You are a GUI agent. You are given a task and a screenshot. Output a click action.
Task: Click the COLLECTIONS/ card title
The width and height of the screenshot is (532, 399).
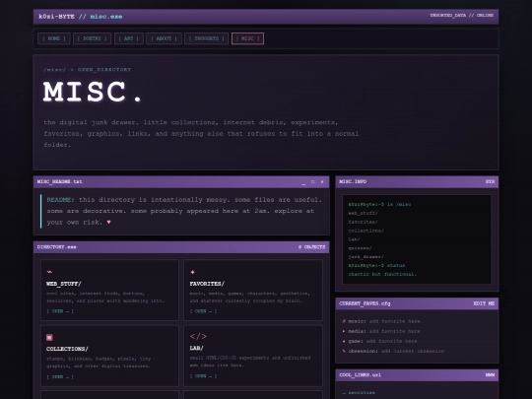click(67, 349)
